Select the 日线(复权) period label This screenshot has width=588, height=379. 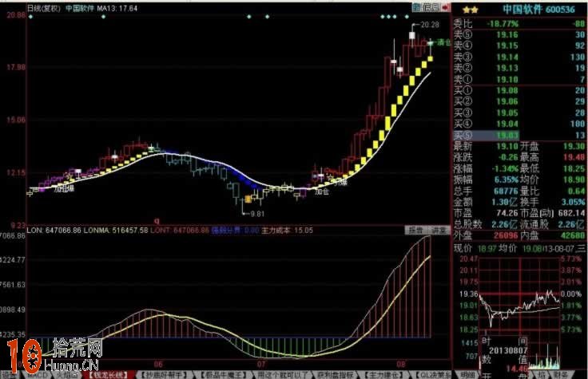[43, 8]
